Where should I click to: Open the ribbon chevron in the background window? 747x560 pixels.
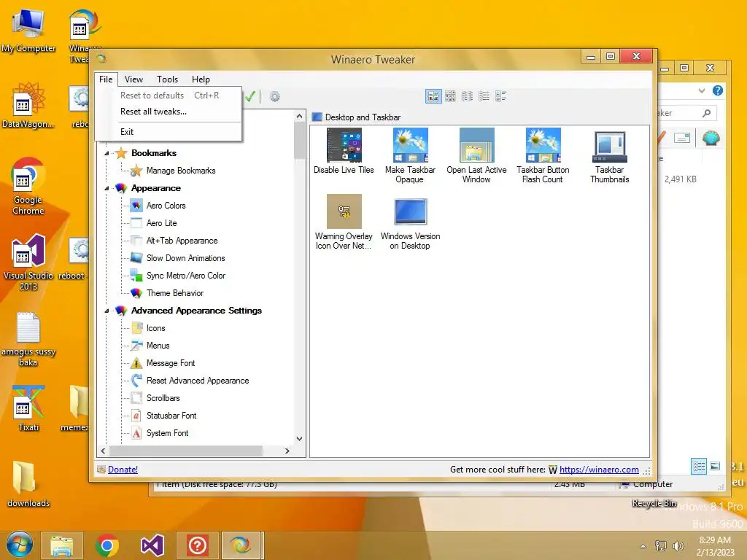coord(701,90)
